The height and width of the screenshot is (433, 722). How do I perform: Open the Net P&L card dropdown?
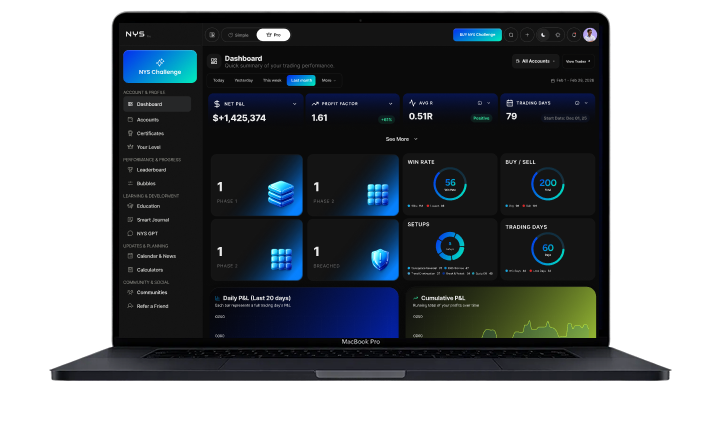click(x=294, y=103)
